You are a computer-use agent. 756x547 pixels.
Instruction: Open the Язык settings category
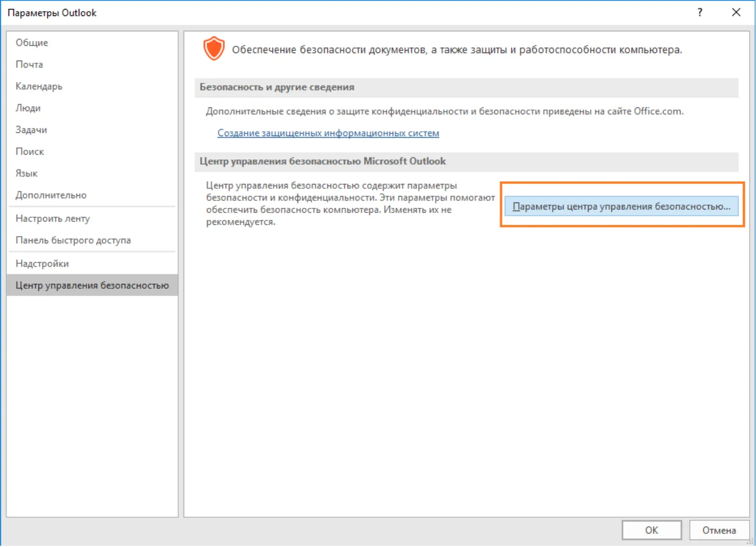tap(92, 173)
